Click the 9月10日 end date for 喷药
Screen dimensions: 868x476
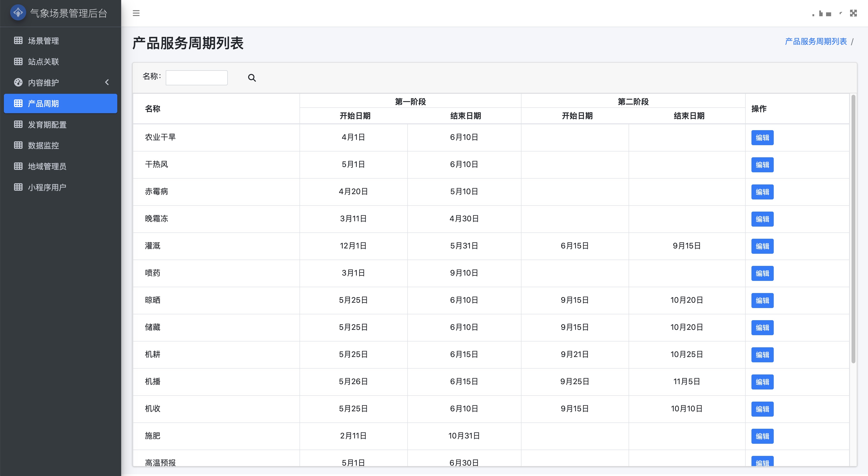464,273
